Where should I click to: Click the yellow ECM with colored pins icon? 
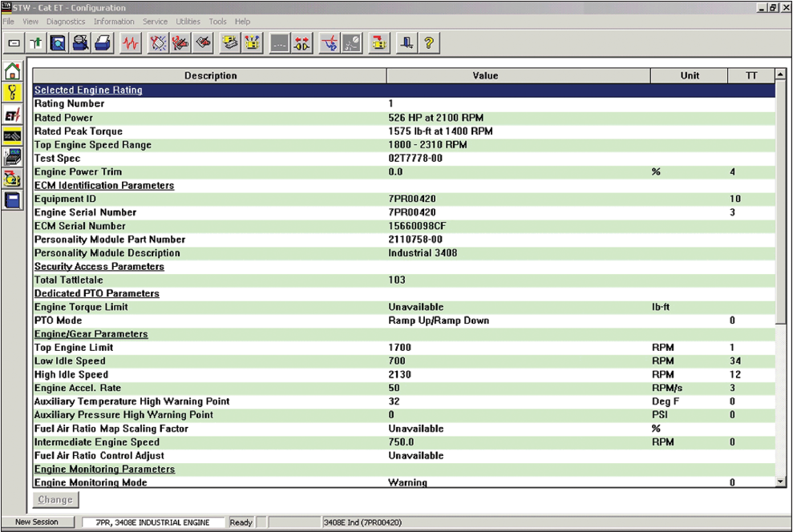[x=253, y=43]
